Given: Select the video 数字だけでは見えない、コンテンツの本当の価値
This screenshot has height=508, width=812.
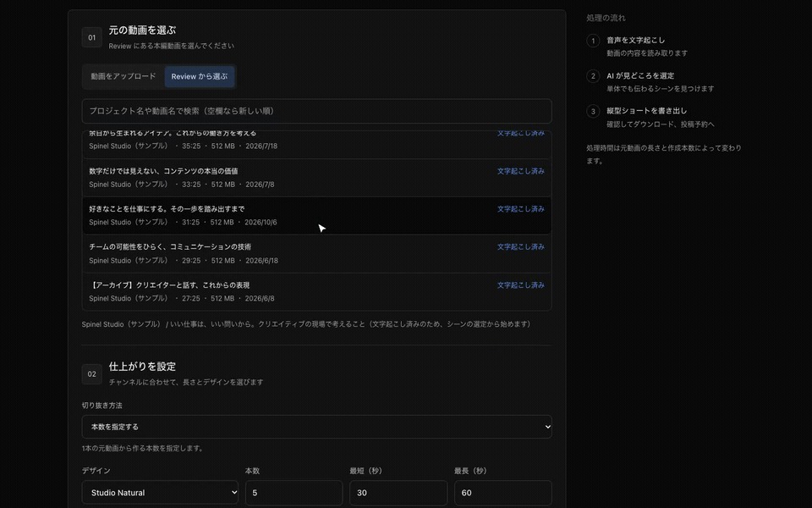Looking at the screenshot, I should [x=316, y=178].
